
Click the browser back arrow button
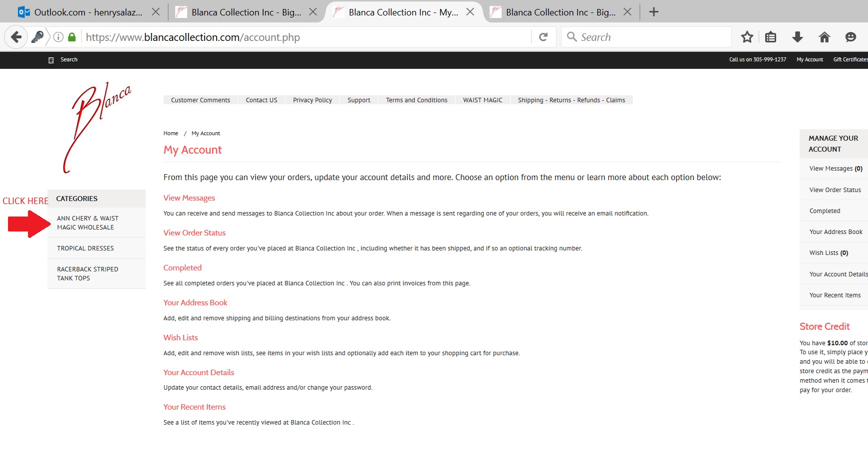pos(16,37)
